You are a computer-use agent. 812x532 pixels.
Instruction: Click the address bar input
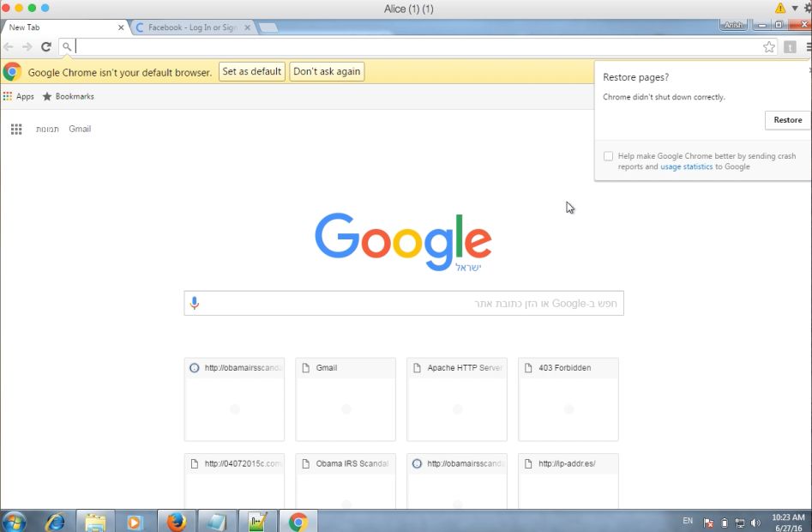coord(417,46)
